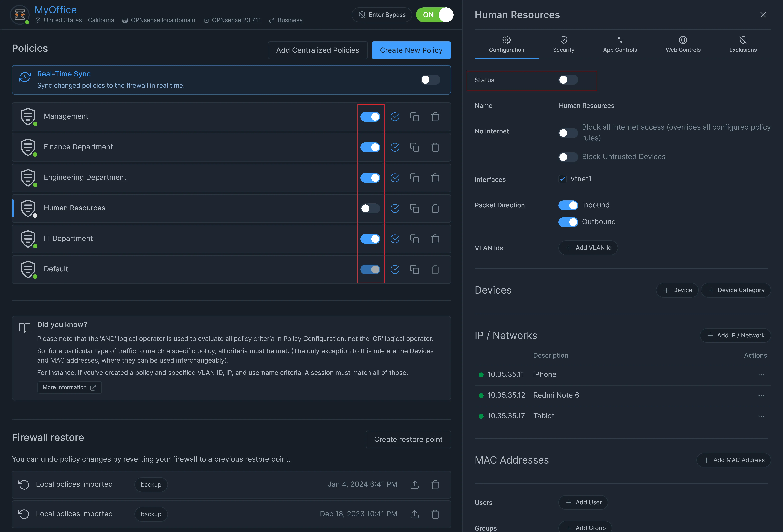Screen dimensions: 783x532
Task: Select the Exclusions tab
Action: click(x=743, y=44)
